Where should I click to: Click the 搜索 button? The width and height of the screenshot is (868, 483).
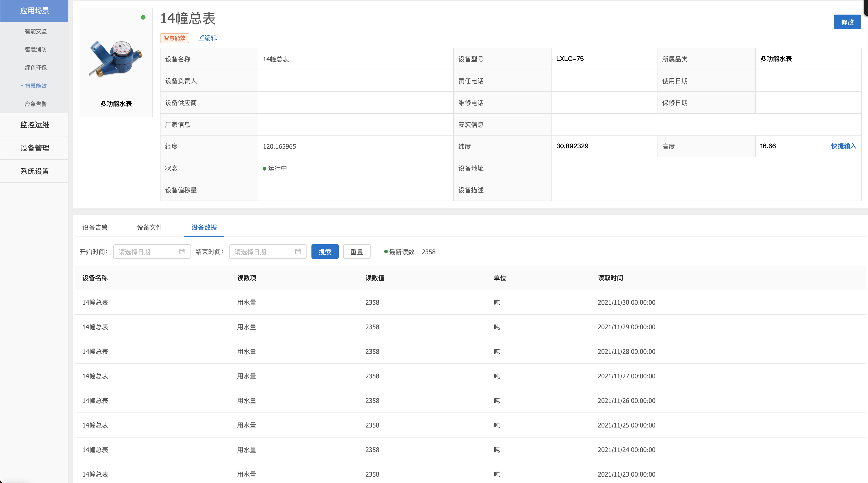[x=325, y=252]
